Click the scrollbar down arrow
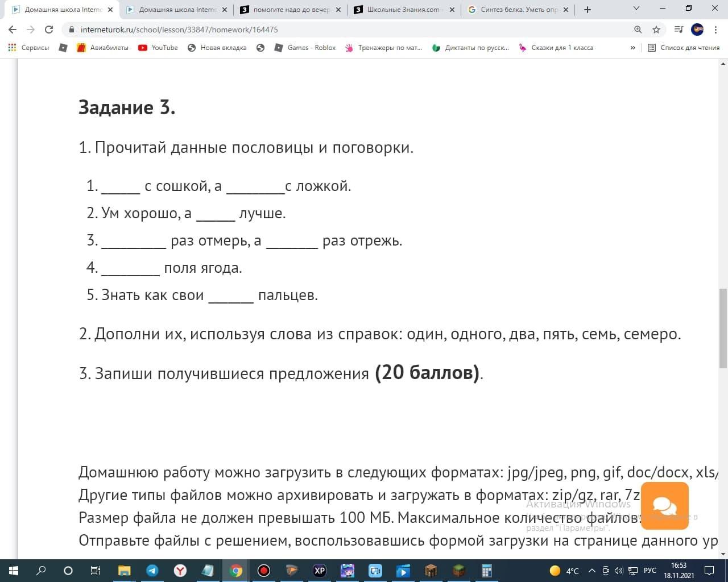This screenshot has width=728, height=582. (x=723, y=554)
